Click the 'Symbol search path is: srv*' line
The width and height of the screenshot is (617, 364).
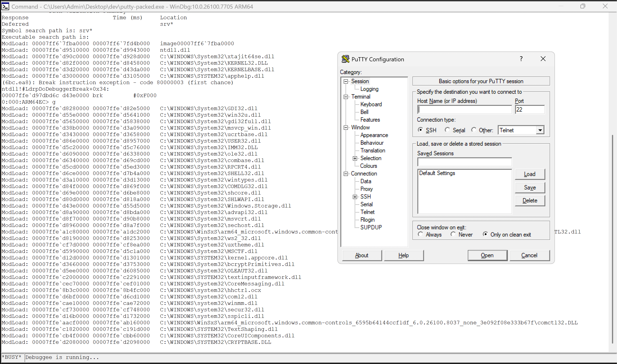click(x=47, y=31)
